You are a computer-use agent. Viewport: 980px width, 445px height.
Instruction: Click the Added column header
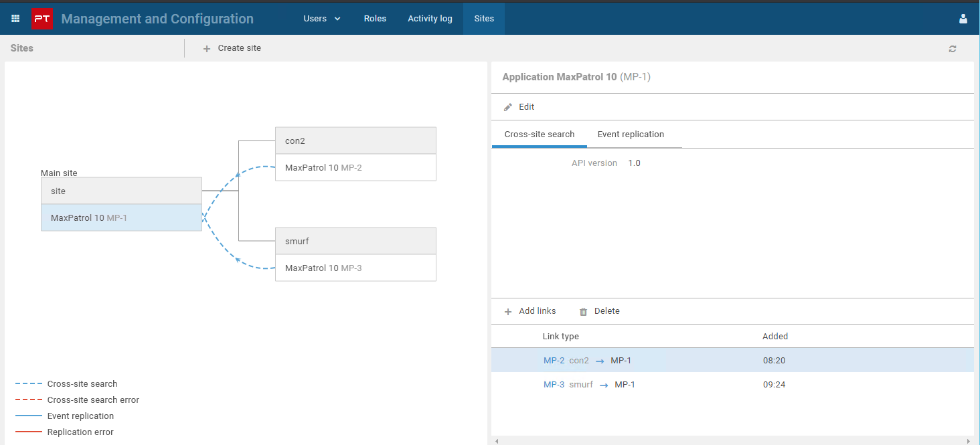click(x=775, y=337)
